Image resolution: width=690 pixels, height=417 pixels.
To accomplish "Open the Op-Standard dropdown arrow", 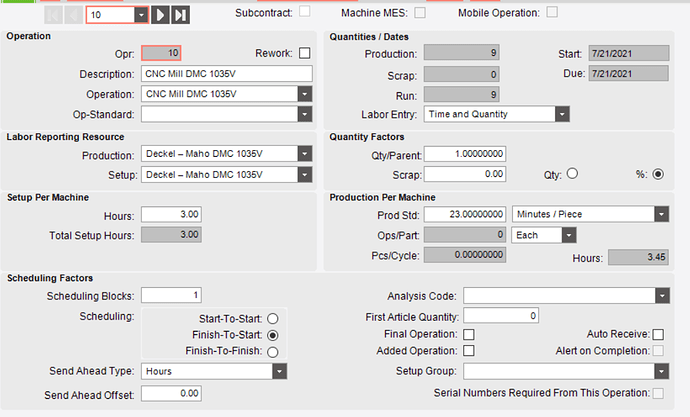I will 305,114.
